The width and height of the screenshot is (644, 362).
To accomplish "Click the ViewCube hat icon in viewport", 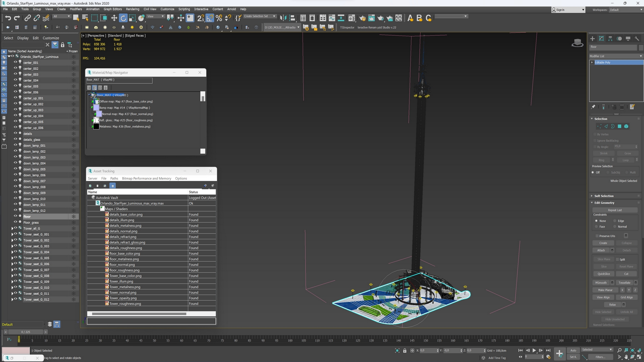I will click(577, 43).
